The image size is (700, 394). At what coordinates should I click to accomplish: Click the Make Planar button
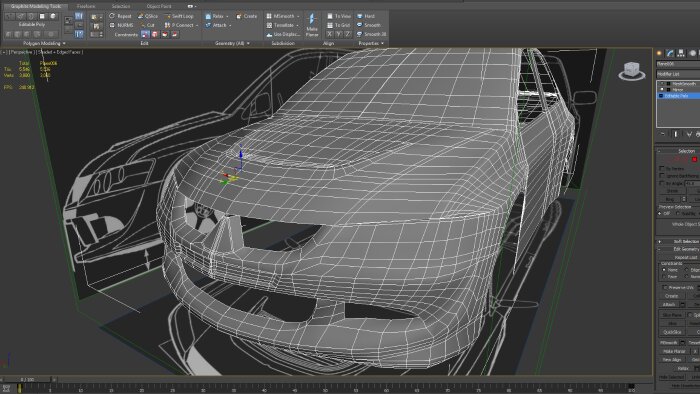coord(312,25)
